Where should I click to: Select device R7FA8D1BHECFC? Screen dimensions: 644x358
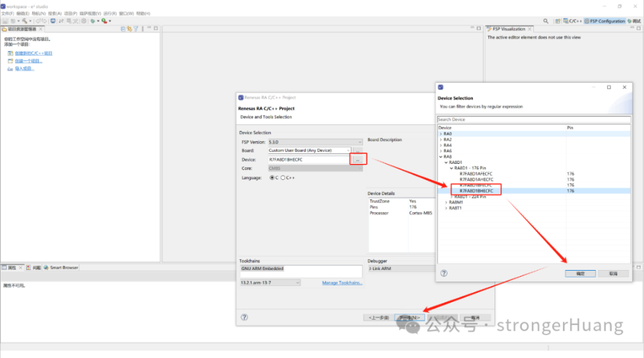pos(476,191)
